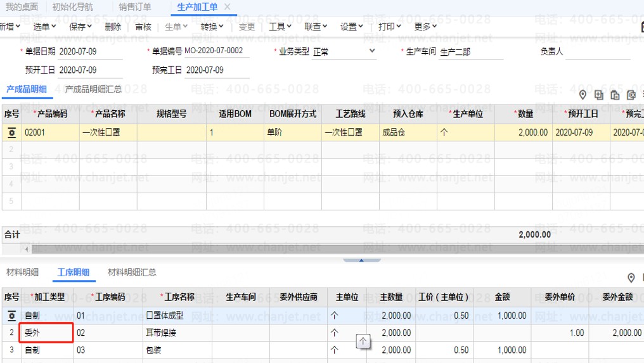Open the 业务类型 dropdown
The image size is (644, 363).
point(371,51)
